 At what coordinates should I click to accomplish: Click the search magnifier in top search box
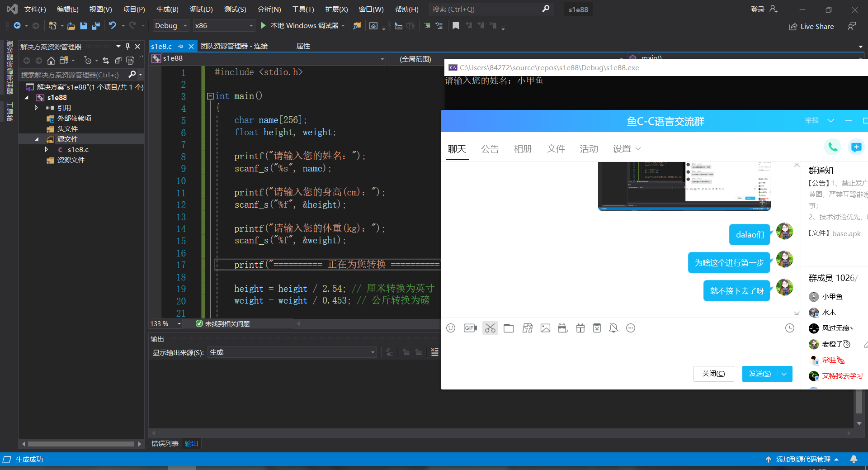tap(546, 9)
